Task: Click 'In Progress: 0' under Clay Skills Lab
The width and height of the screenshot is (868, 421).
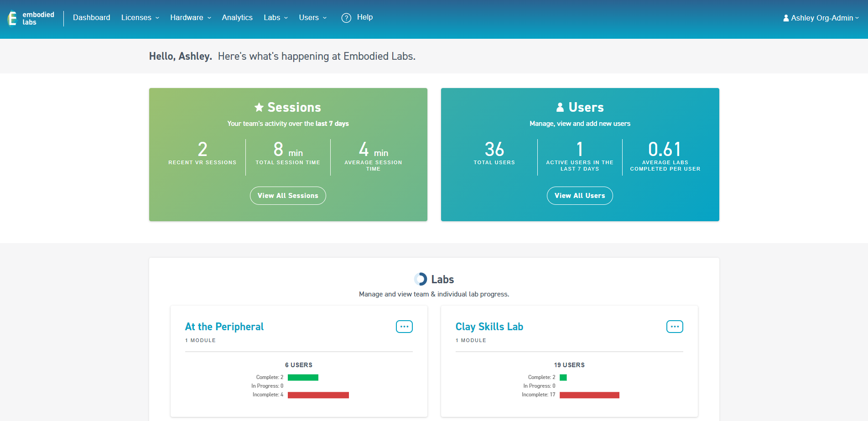Action: 539,386
